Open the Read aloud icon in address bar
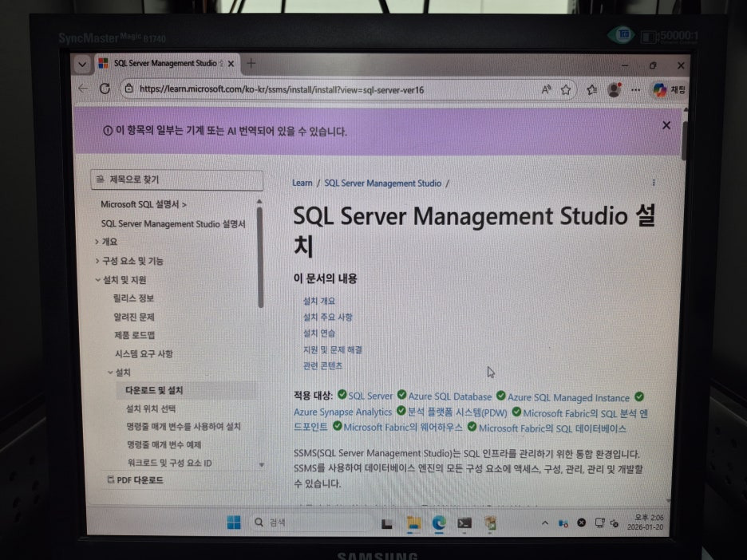 [546, 89]
